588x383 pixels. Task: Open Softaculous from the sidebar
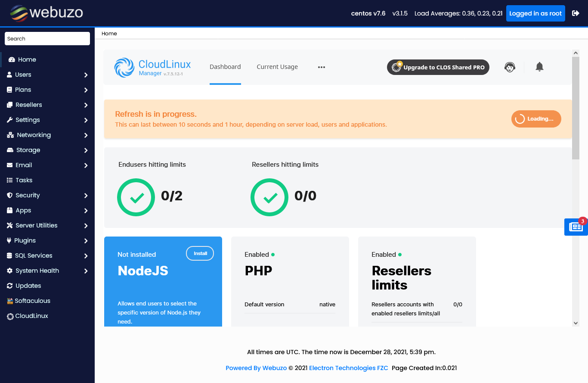pos(32,301)
